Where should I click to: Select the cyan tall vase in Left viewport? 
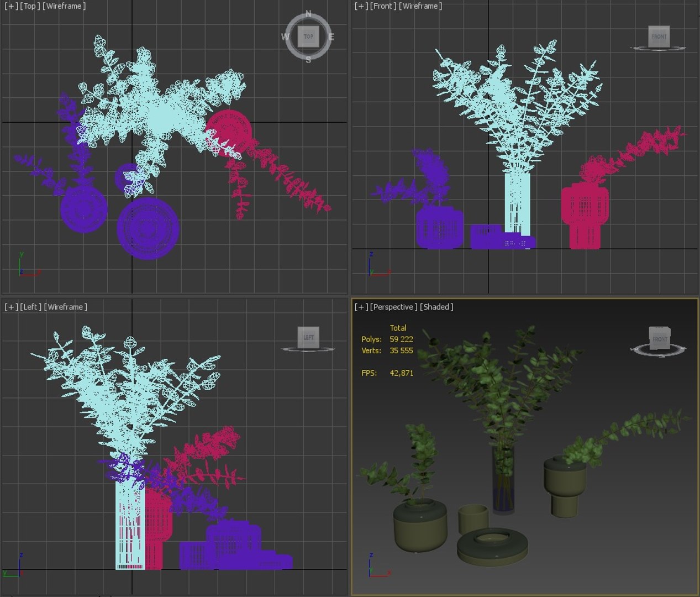(130, 525)
